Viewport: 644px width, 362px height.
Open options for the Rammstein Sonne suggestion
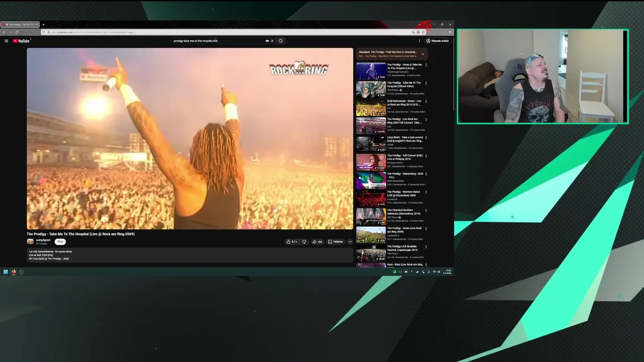point(426,101)
